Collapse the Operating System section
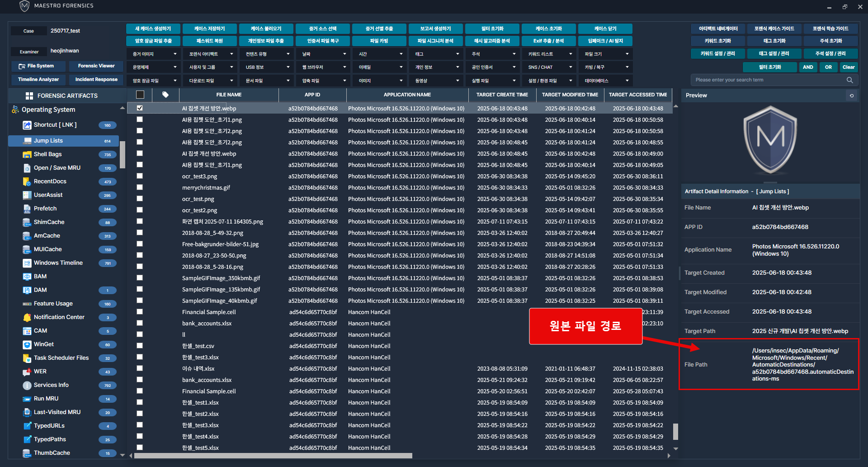 (x=122, y=109)
